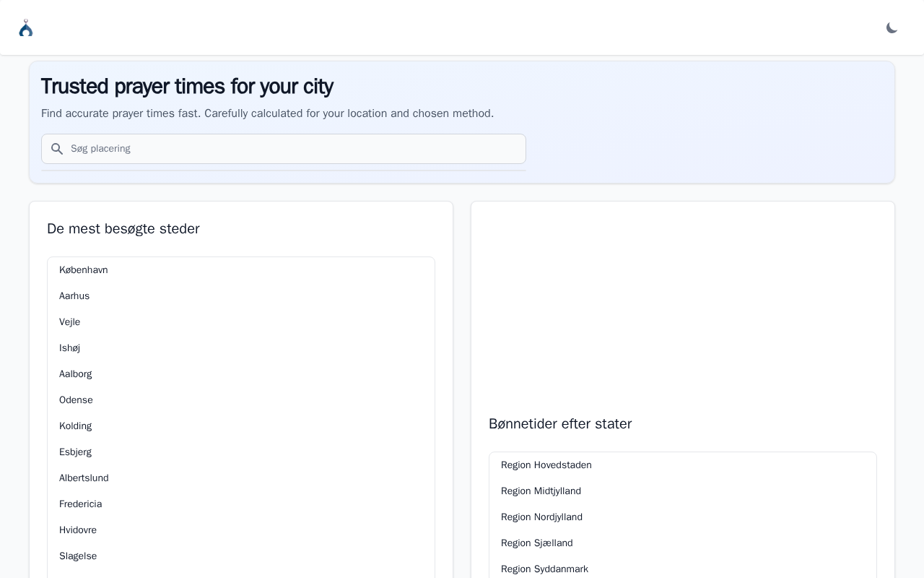This screenshot has width=924, height=578.
Task: Open Region Midtjylland prayer times
Action: tap(541, 491)
